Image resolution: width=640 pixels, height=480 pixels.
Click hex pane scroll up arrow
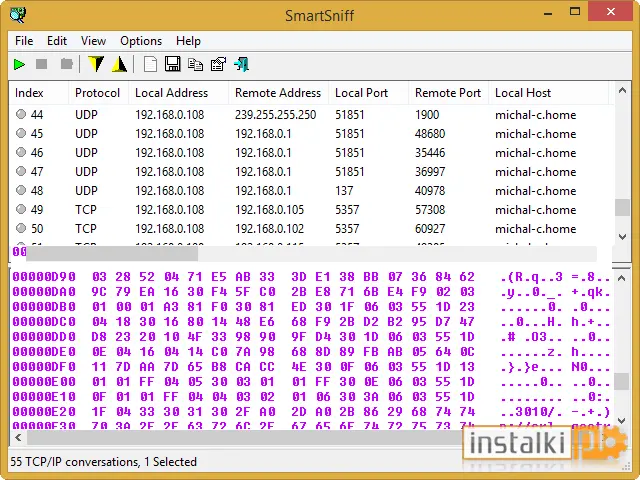(622, 278)
